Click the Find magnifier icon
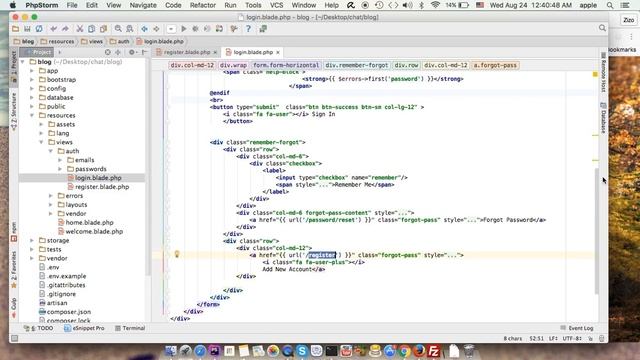This screenshot has width=640, height=360. [118, 29]
